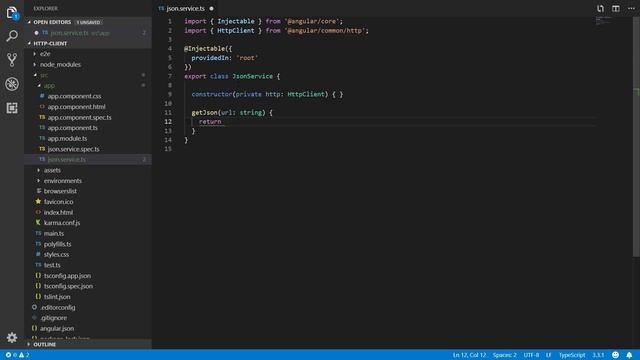640x360 pixels.
Task: Click the errors and warnings status indicator
Action: (x=17, y=355)
